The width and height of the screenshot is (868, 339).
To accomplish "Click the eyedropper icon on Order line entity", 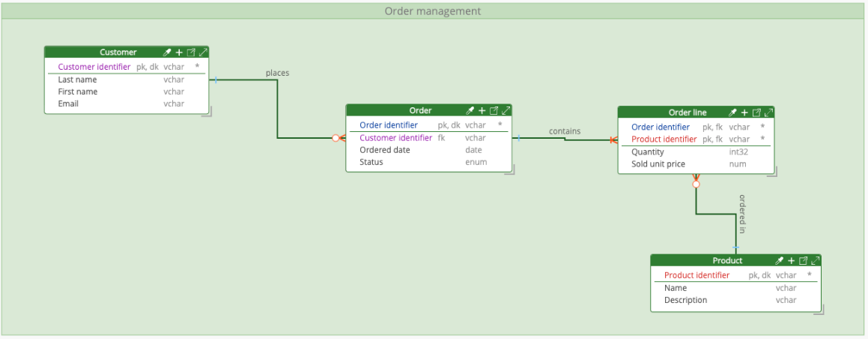I will point(733,112).
